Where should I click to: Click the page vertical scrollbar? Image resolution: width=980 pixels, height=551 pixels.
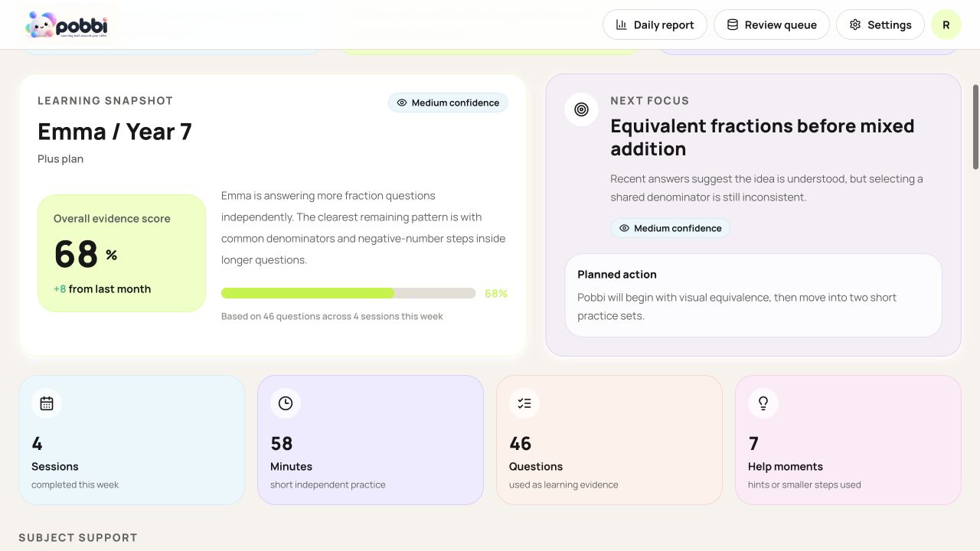pos(975,126)
